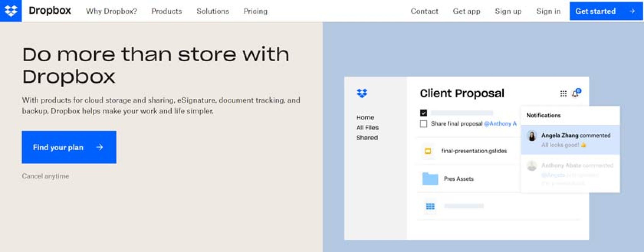Select Home in the mockup sidebar
Screen dimensions: 644x252
[x=365, y=118]
